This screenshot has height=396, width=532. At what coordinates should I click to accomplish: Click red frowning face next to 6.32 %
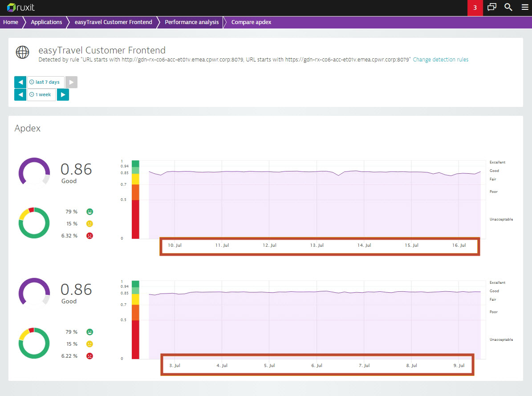coord(89,235)
